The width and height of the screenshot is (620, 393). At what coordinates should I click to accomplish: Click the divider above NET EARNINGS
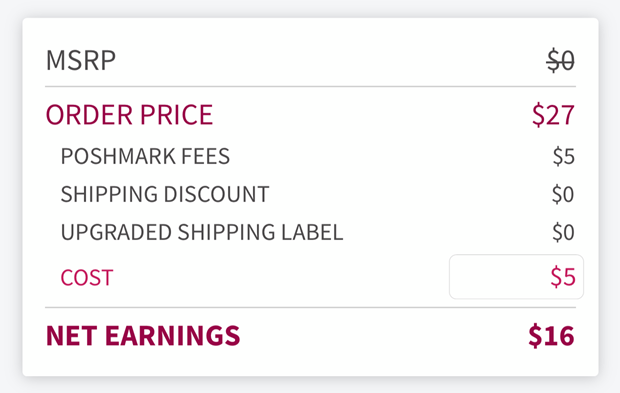310,307
